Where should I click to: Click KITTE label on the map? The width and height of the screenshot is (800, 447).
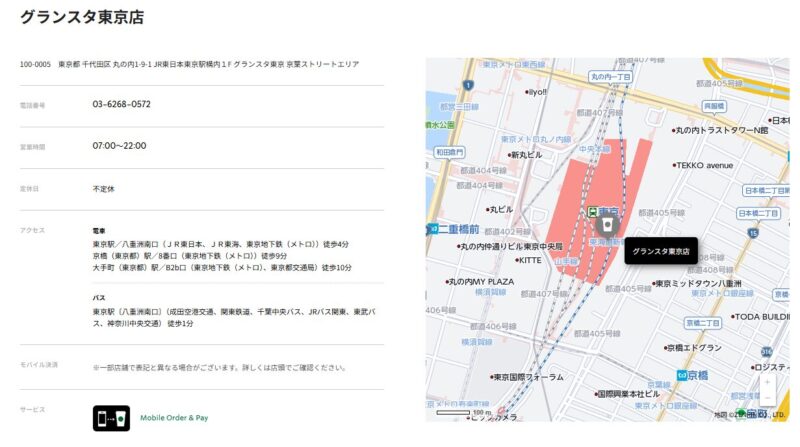pos(529,260)
